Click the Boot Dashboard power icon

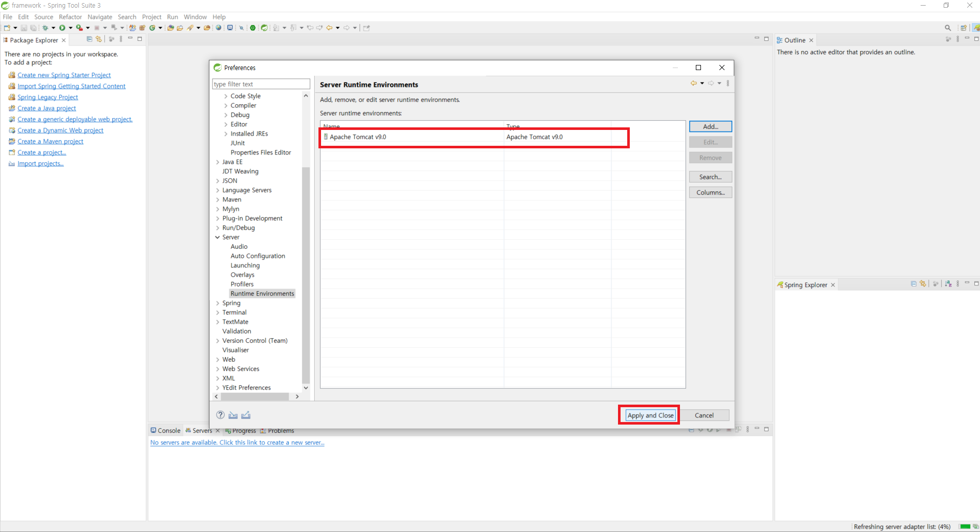coord(253,28)
